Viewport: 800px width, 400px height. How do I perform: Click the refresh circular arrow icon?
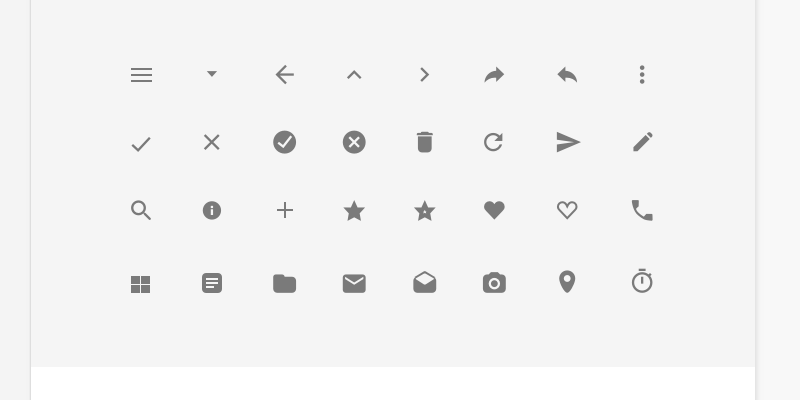(x=493, y=142)
